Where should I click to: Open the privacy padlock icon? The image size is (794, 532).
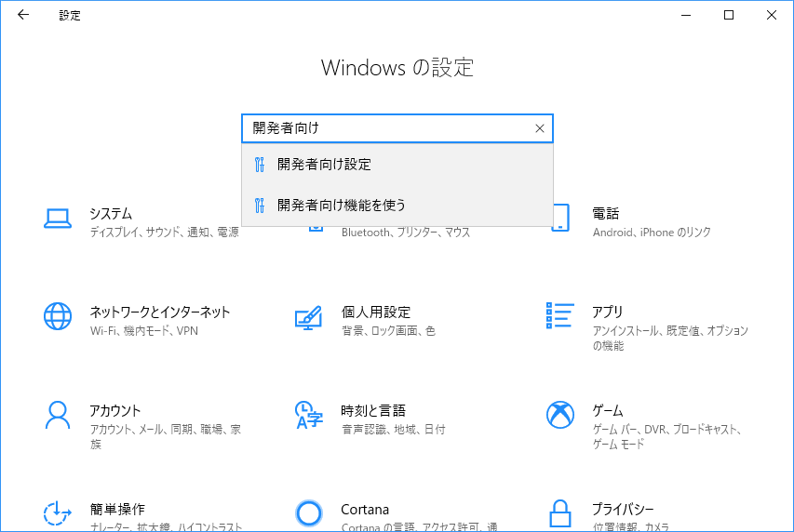point(560,513)
